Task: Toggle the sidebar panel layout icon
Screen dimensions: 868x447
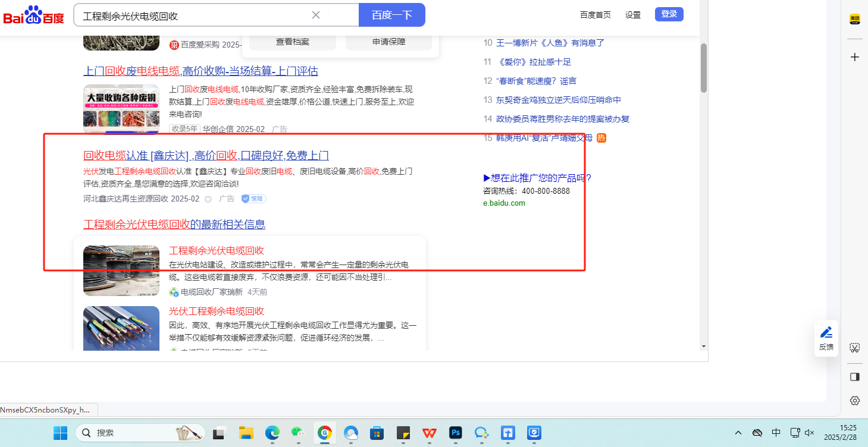Action: pos(854,377)
